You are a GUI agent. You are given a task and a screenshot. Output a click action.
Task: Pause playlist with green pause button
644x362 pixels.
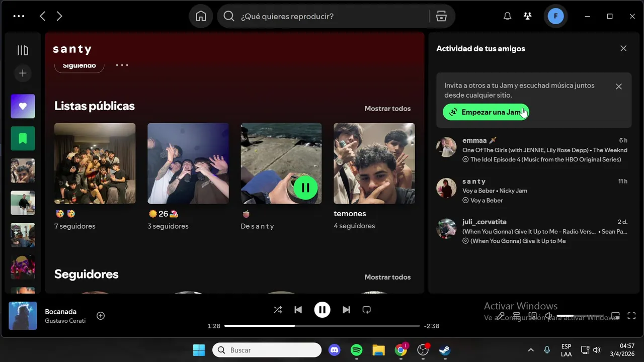[305, 188]
